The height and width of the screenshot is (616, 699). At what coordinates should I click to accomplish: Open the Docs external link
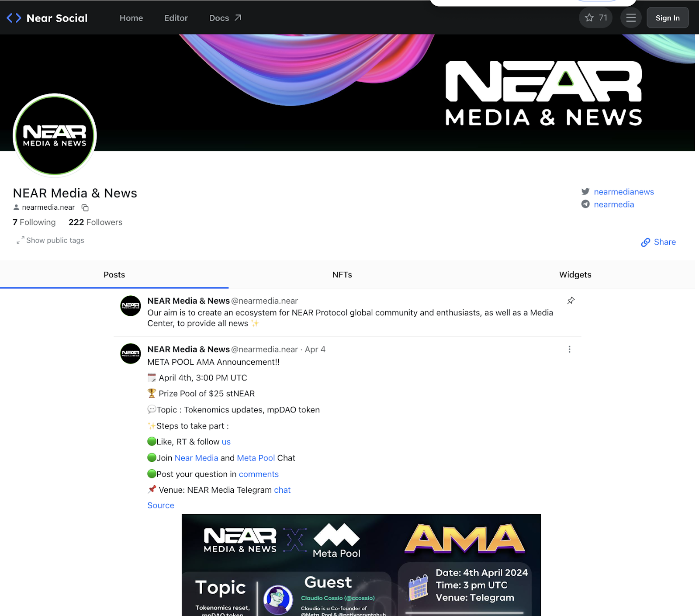click(225, 18)
